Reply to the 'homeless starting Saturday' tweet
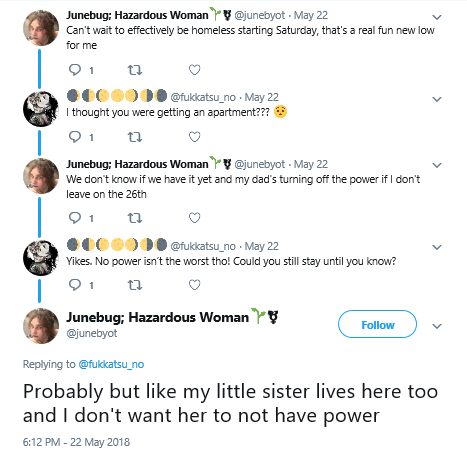Image resolution: width=467 pixels, height=462 pixels. click(x=75, y=70)
